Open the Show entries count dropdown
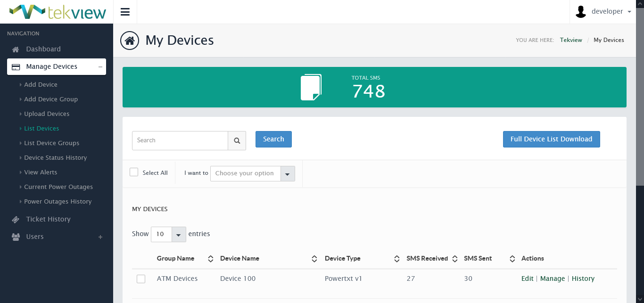The width and height of the screenshot is (644, 303). pos(168,234)
